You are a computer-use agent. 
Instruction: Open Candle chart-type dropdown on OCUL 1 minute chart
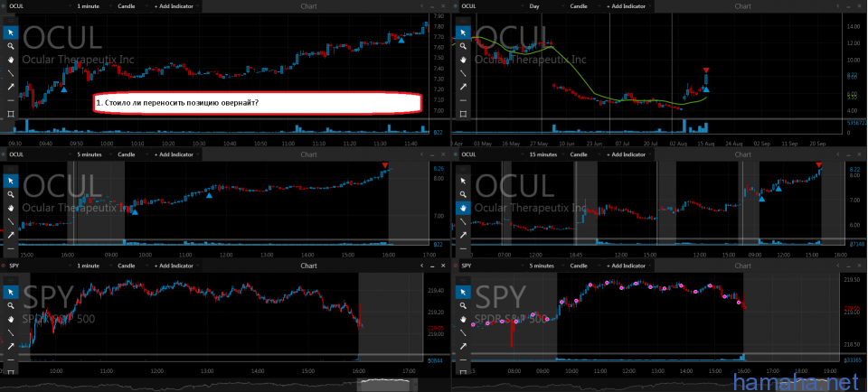click(132, 6)
